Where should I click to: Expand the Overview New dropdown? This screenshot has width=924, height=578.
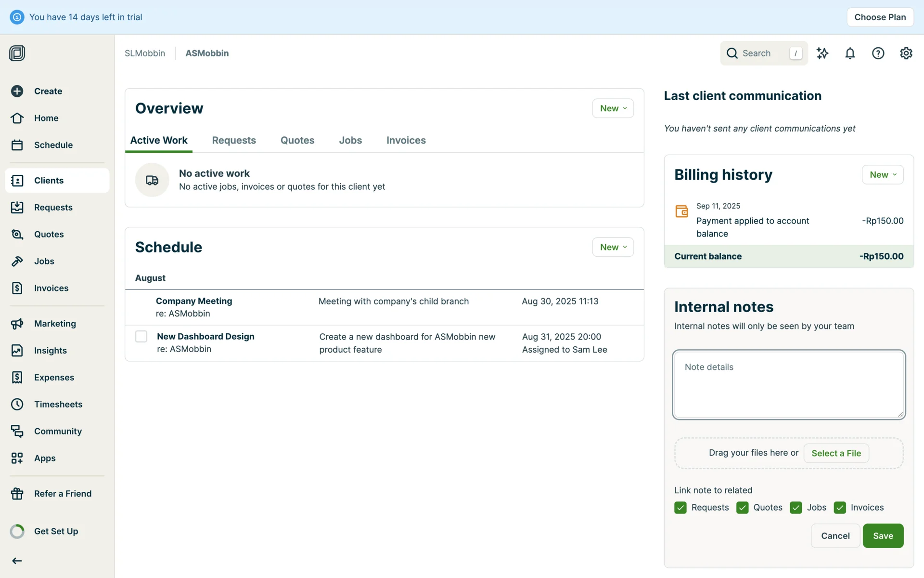(x=613, y=108)
